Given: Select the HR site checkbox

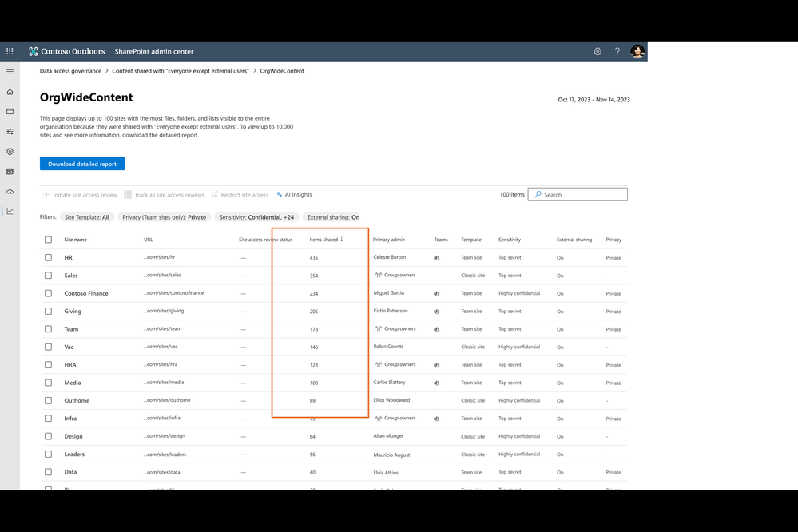Looking at the screenshot, I should coord(49,257).
